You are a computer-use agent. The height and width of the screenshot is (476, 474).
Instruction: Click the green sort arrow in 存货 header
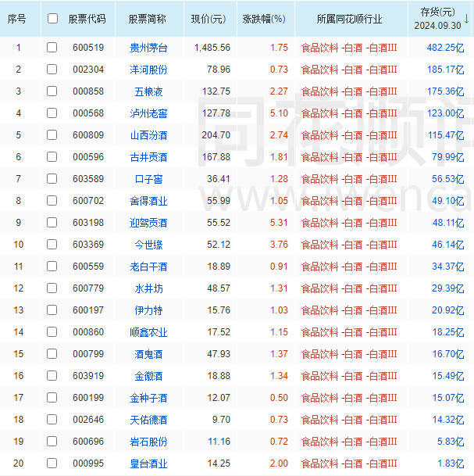[466, 19]
